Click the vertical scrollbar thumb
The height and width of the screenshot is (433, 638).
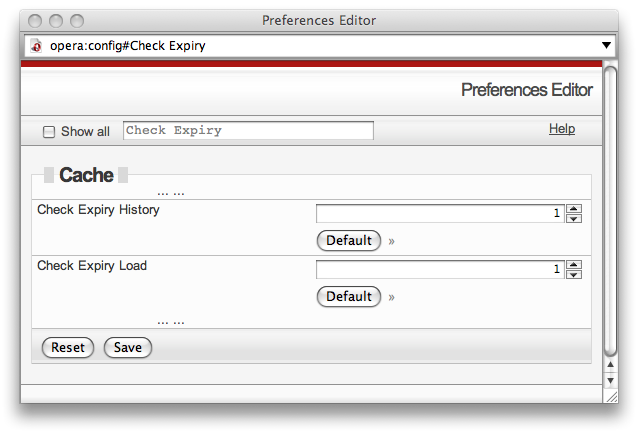pos(610,211)
